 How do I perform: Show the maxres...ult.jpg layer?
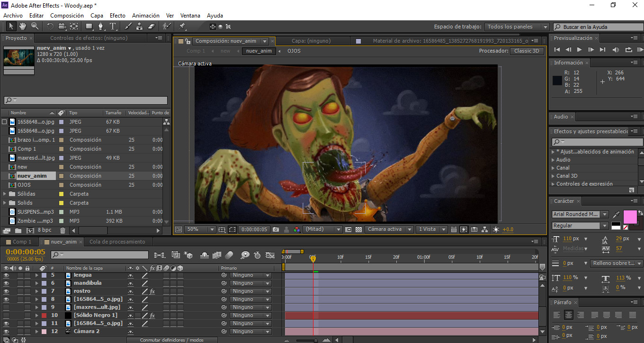point(6,307)
